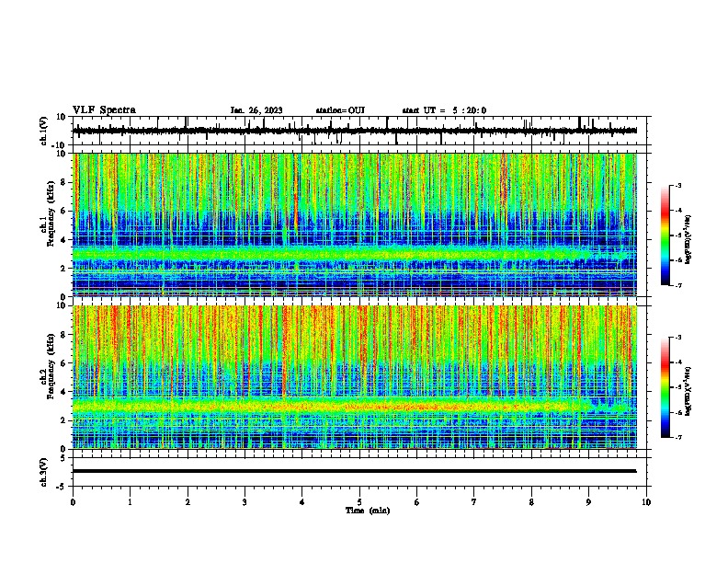Click inside the ch.1 spectrogram panel

click(x=355, y=224)
